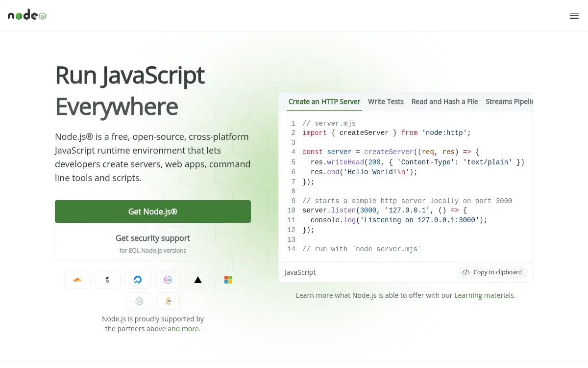588x368 pixels.
Task: Click the 'starts a simple http server' comment
Action: (x=407, y=201)
